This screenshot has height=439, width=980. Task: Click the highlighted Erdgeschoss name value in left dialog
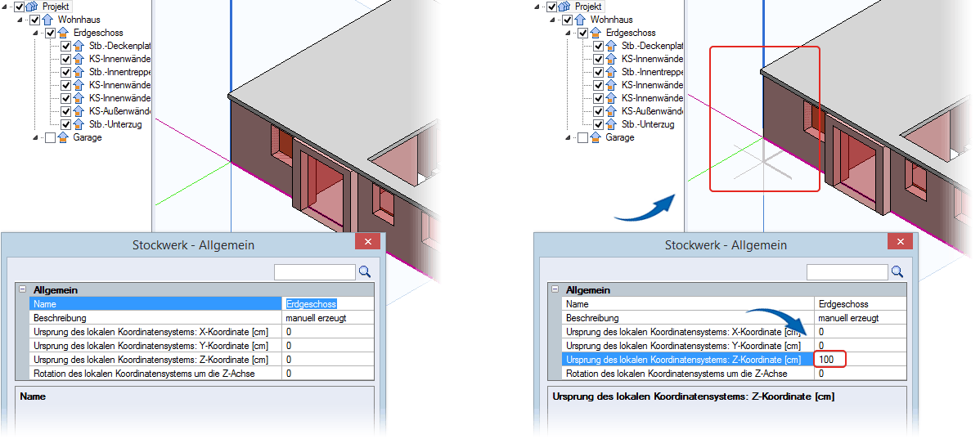point(311,304)
